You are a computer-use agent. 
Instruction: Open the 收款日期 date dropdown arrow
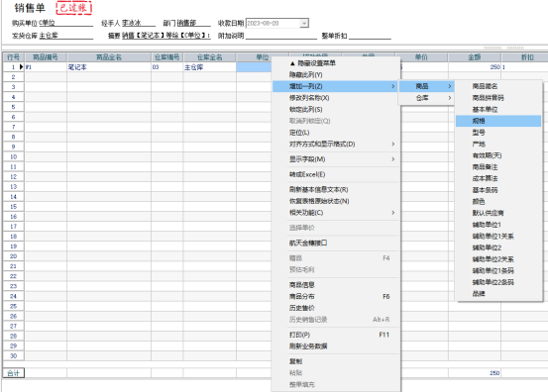point(304,23)
